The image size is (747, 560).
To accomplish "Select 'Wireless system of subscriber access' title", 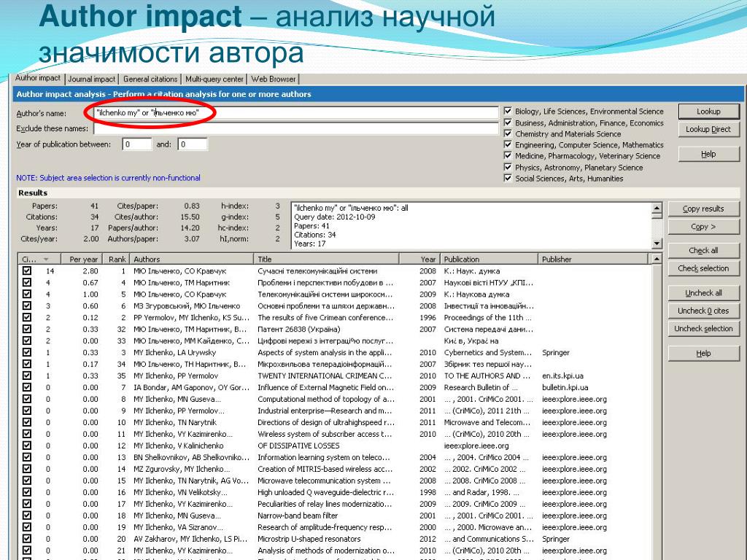I will [325, 435].
